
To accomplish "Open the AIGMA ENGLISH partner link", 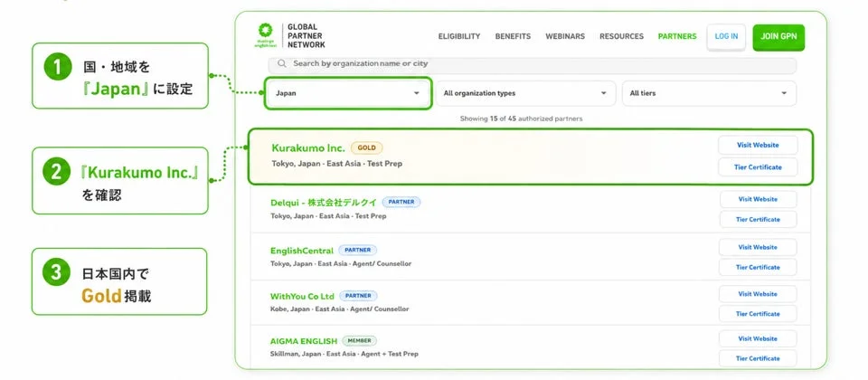I will coord(304,341).
